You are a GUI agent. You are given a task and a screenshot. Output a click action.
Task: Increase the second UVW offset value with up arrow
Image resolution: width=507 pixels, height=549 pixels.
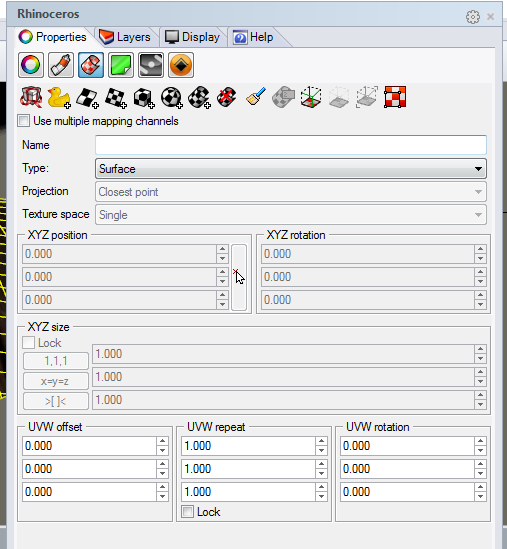[162, 464]
